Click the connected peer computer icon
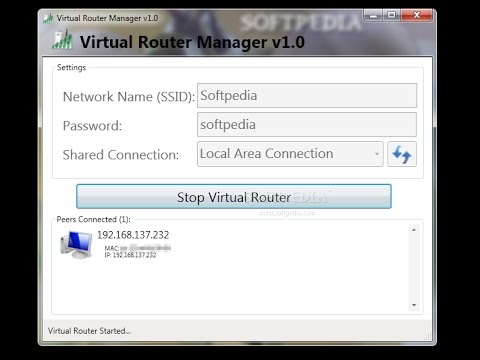 (76, 245)
